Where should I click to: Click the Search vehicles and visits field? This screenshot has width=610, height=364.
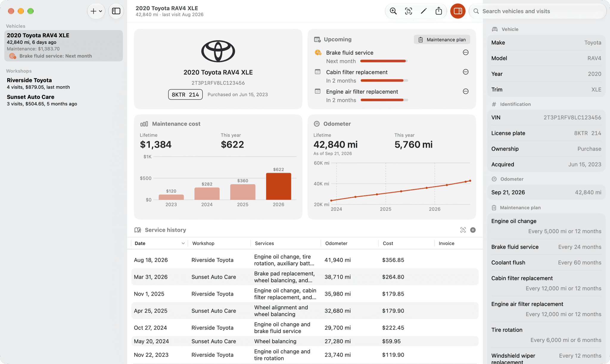point(538,11)
